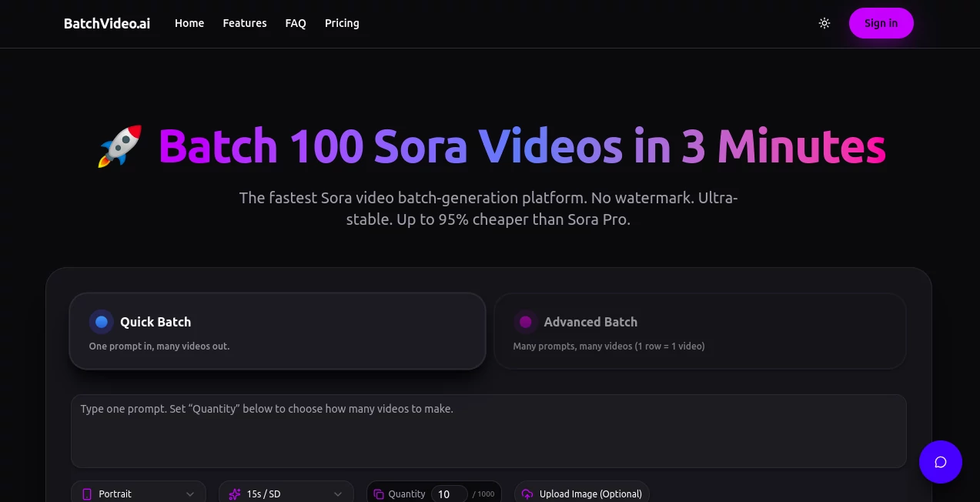Click the copy icon next to Quantity

(x=378, y=494)
